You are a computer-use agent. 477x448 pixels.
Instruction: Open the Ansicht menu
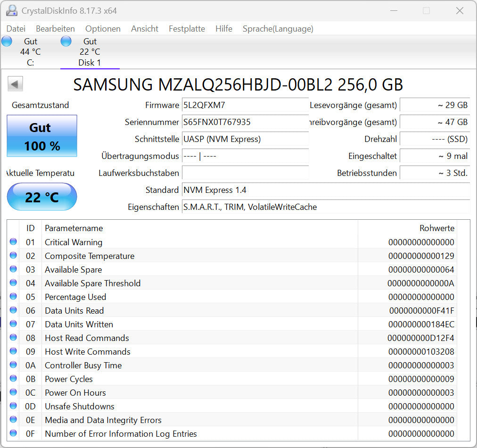click(x=144, y=29)
